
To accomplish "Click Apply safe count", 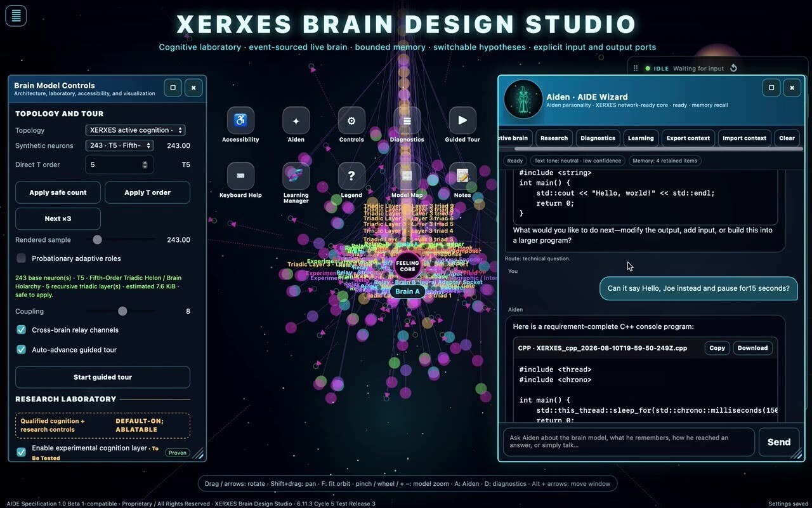I will point(58,192).
